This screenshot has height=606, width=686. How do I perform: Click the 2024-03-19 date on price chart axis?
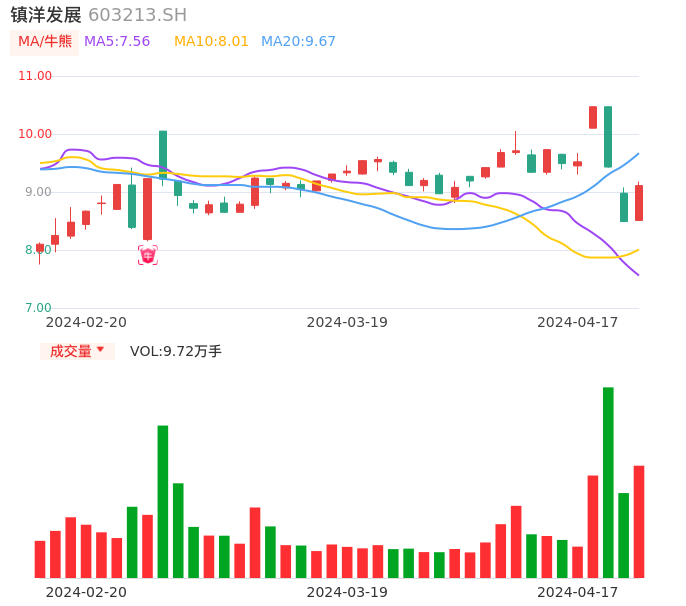pos(347,322)
